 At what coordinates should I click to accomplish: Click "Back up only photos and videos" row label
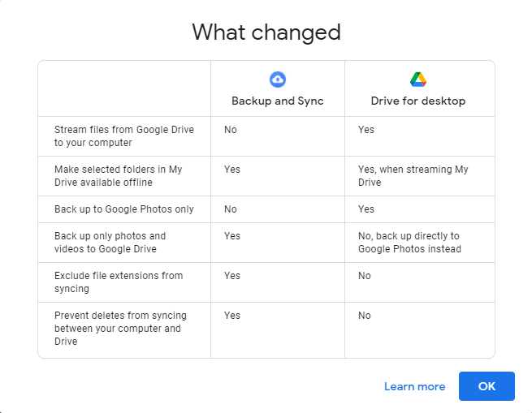110,243
